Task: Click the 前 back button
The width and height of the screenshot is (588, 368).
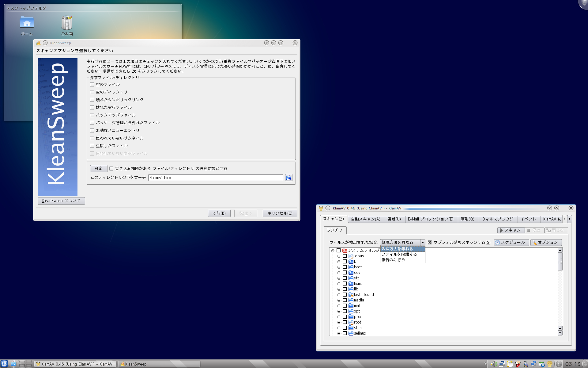Action: pos(219,213)
